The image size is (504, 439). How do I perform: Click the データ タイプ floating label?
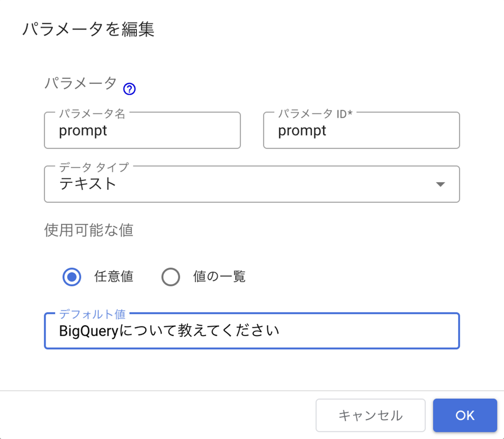pos(94,167)
